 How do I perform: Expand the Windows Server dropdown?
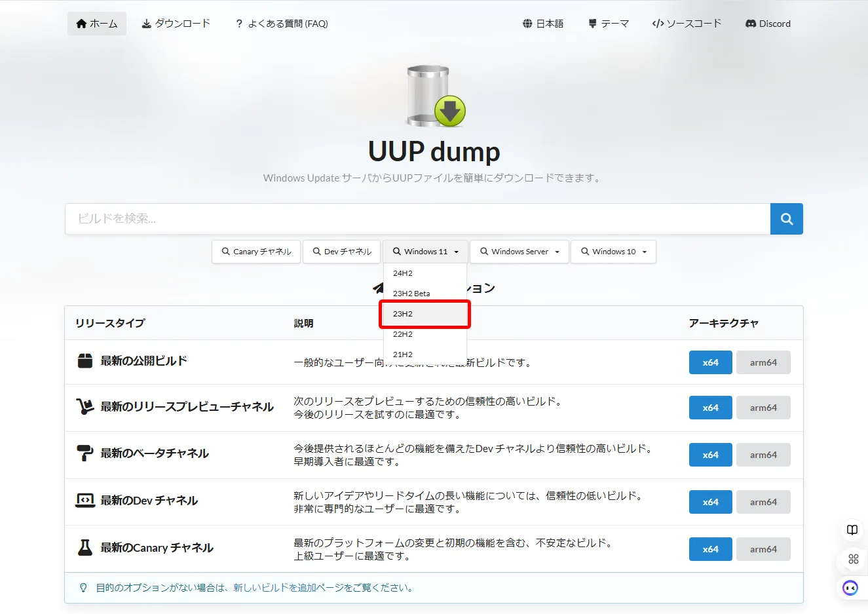(519, 252)
